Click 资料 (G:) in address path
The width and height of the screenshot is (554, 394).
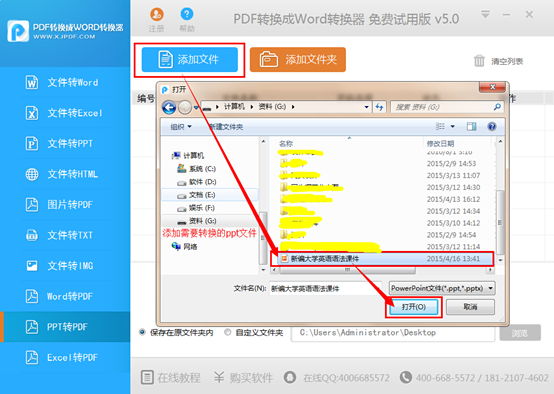[x=272, y=107]
